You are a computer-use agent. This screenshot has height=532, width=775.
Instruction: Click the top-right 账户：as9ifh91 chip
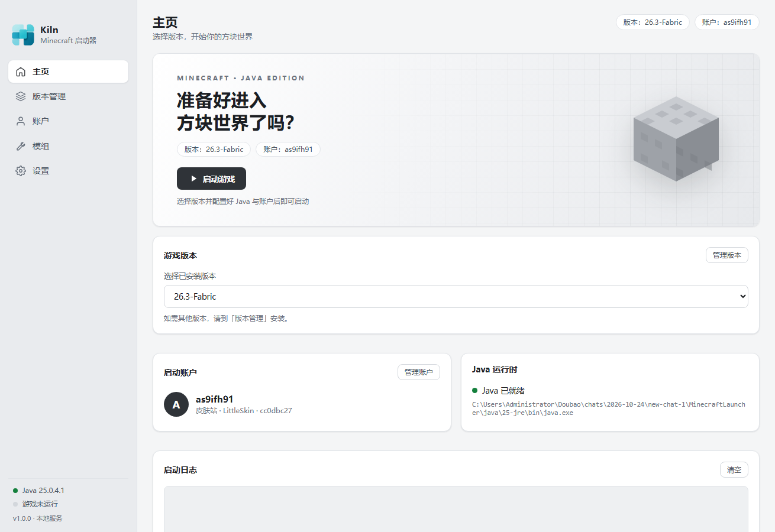click(x=727, y=22)
